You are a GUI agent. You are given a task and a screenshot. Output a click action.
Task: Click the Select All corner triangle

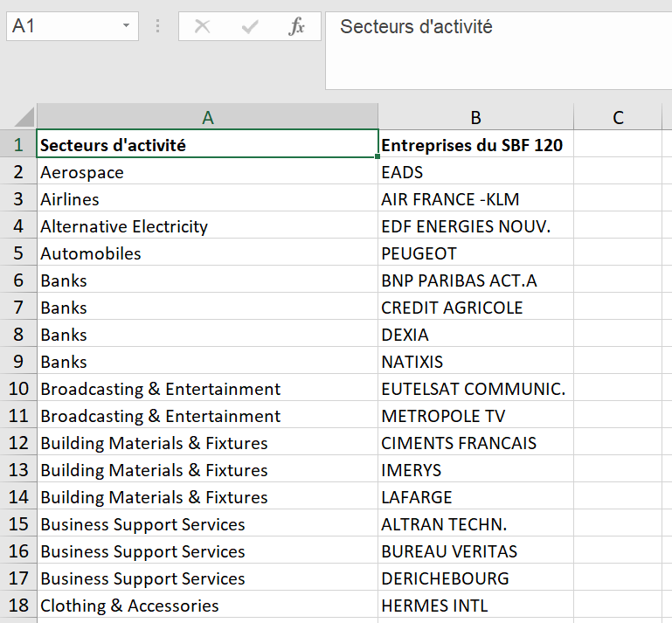pos(24,117)
